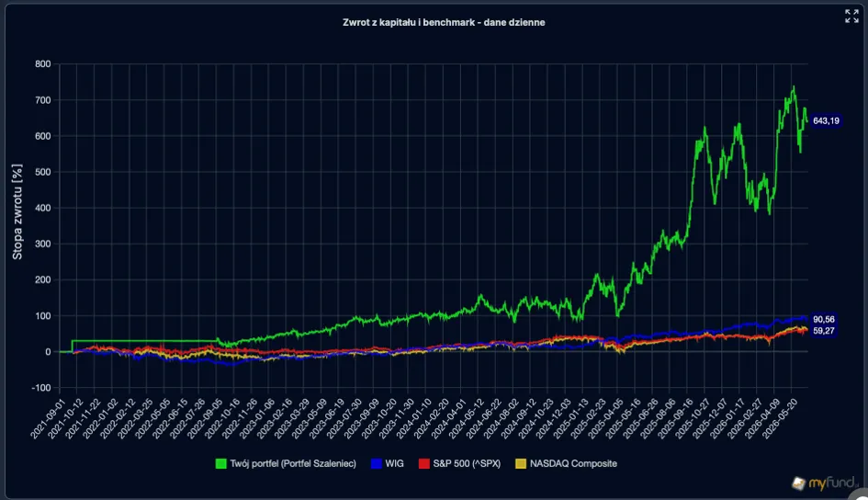Click the 90,56 end value label
The width and height of the screenshot is (868, 500).
click(824, 320)
